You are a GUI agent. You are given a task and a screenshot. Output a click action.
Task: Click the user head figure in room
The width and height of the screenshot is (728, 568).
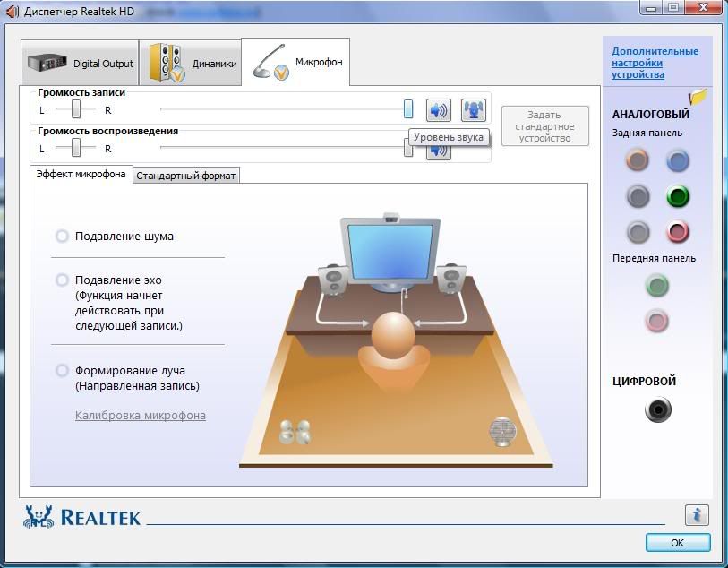393,336
